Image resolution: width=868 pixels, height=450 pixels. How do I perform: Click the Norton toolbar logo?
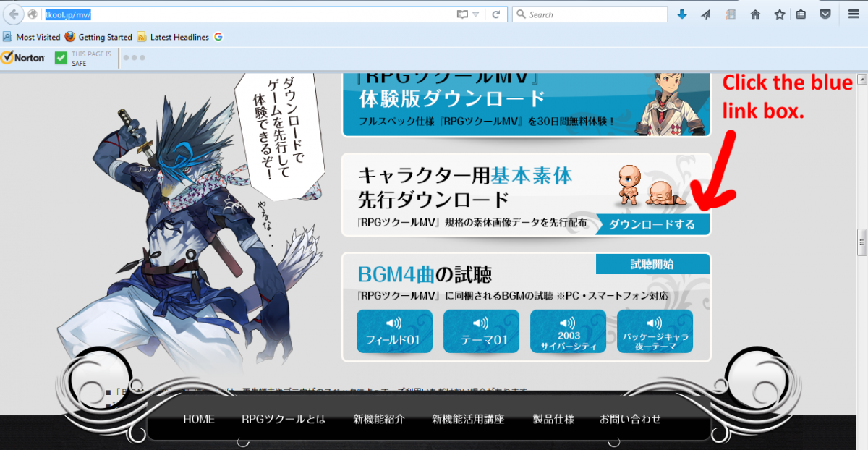point(23,58)
